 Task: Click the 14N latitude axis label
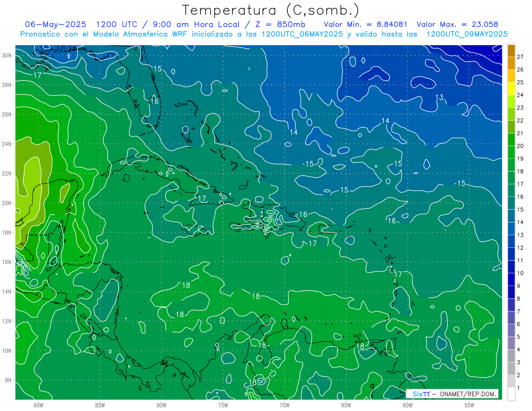(x=7, y=292)
